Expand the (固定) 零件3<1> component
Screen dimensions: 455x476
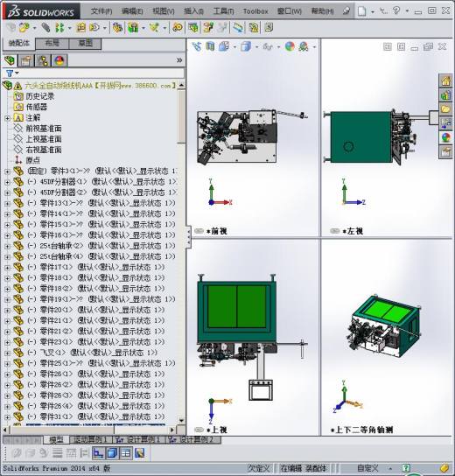point(8,171)
